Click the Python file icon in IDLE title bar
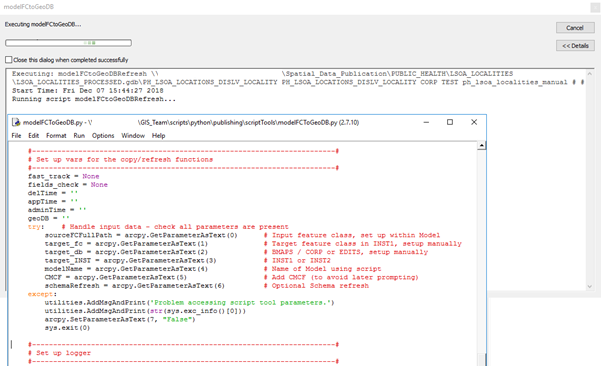The height and width of the screenshot is (366, 601). (16, 122)
